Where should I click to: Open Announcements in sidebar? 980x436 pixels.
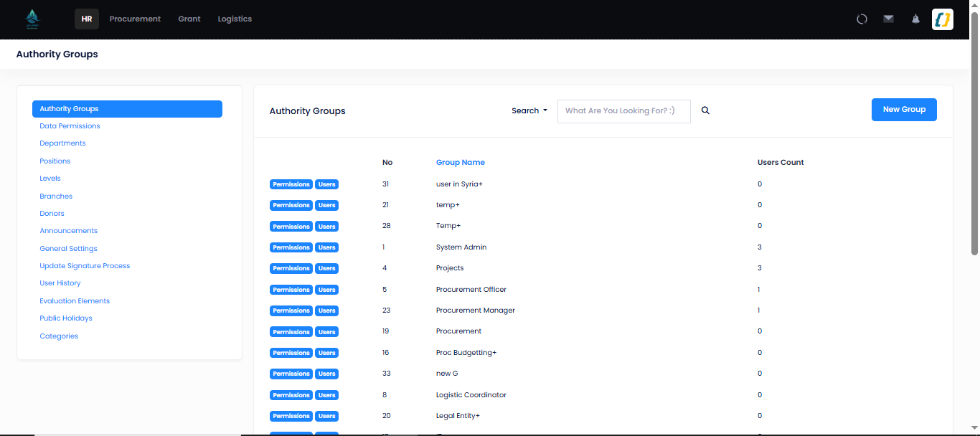point(69,231)
